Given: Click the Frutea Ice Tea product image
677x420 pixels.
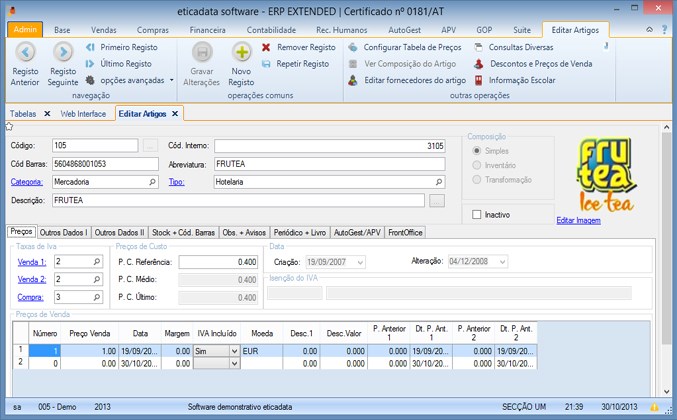Looking at the screenshot, I should coord(607,172).
